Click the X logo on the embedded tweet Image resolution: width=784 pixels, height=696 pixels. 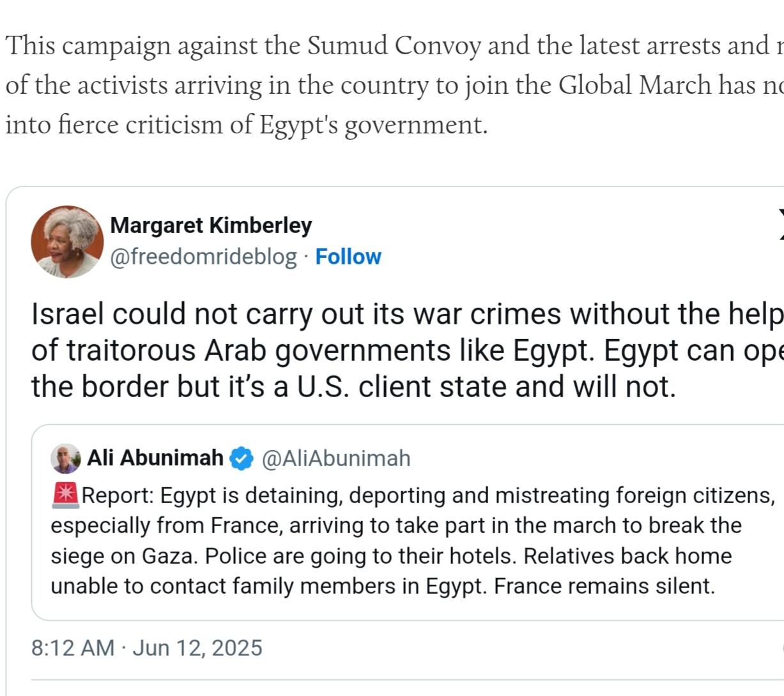coord(781,225)
